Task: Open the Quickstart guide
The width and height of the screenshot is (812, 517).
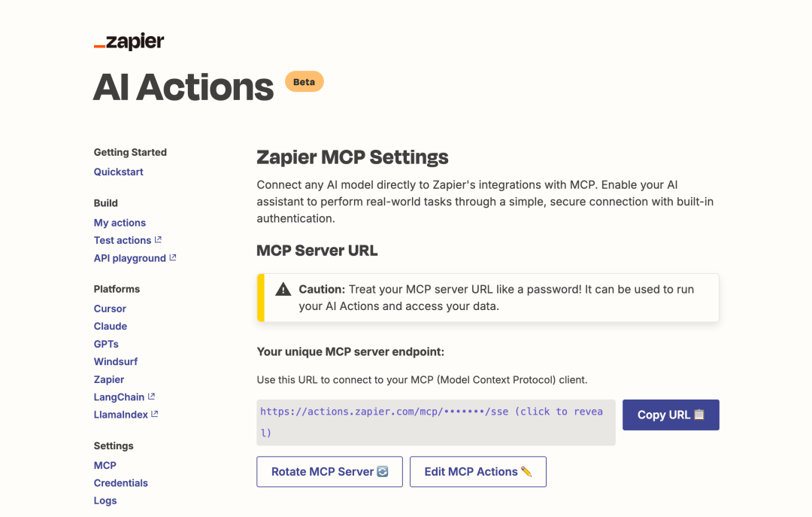Action: click(118, 172)
